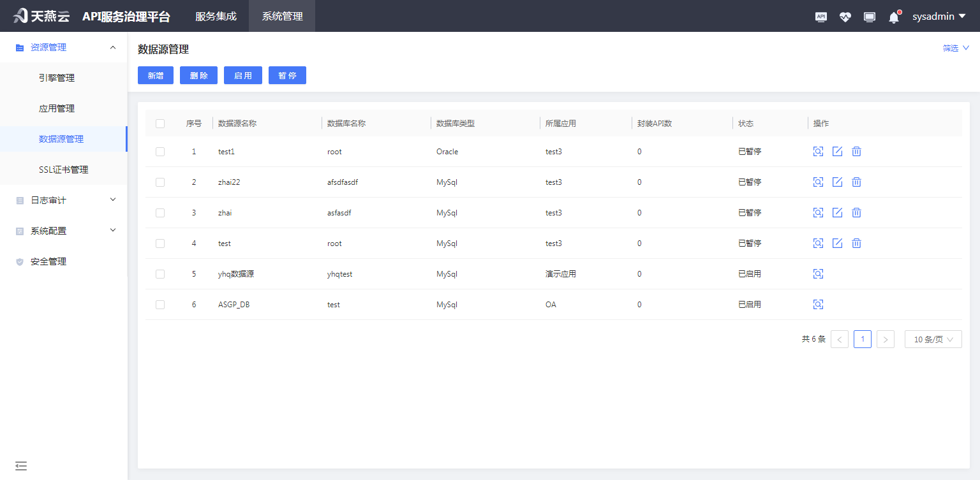Select the checkbox beside yhq数据源
The image size is (980, 480).
[x=160, y=273]
